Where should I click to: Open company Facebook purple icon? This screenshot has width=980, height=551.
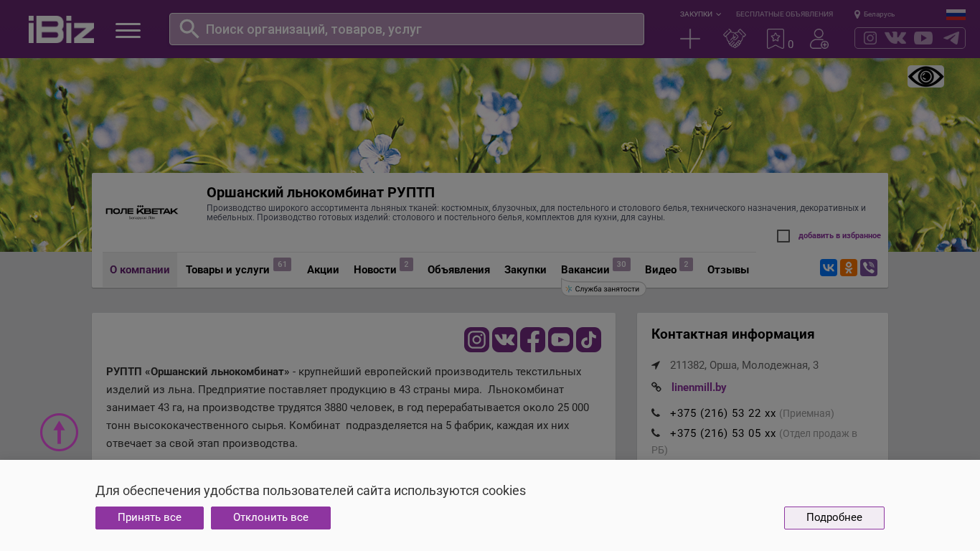coord(532,339)
